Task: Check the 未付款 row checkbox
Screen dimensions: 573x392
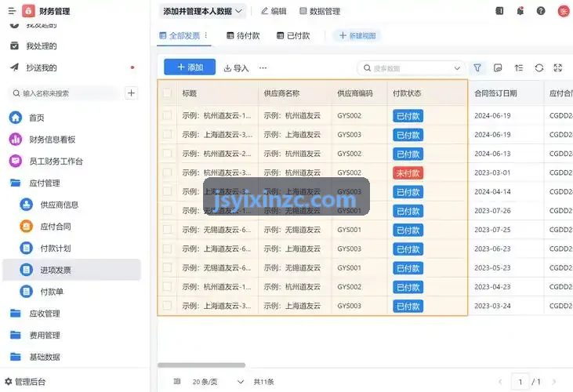Action: coord(167,172)
